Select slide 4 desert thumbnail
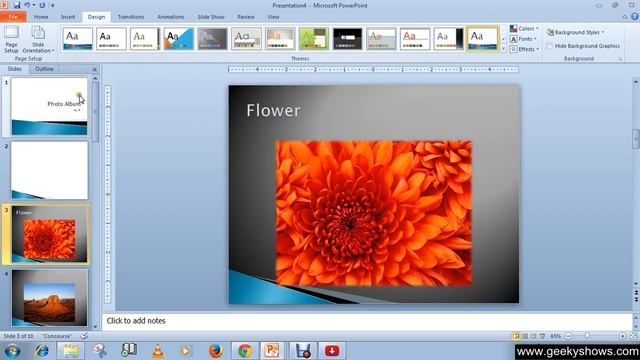This screenshot has height=360, width=640. click(49, 298)
